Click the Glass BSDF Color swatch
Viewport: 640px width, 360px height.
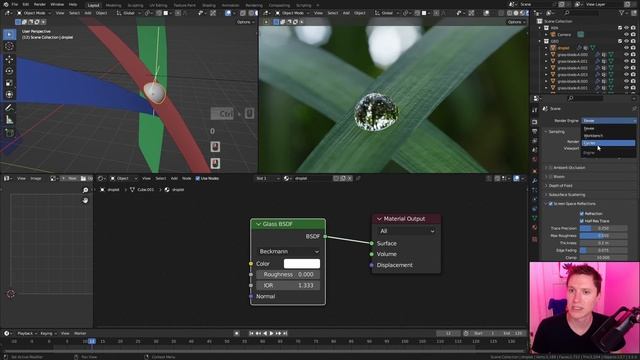[x=302, y=264]
